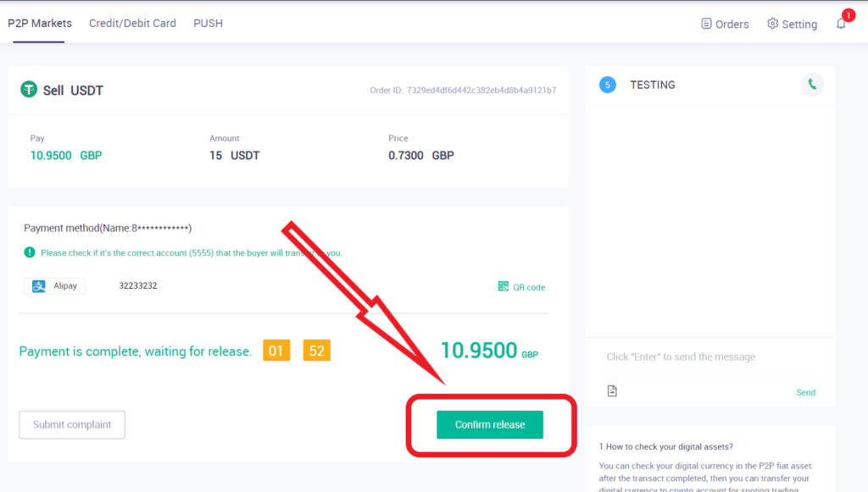Switch to the P2P Markets tab

point(40,24)
